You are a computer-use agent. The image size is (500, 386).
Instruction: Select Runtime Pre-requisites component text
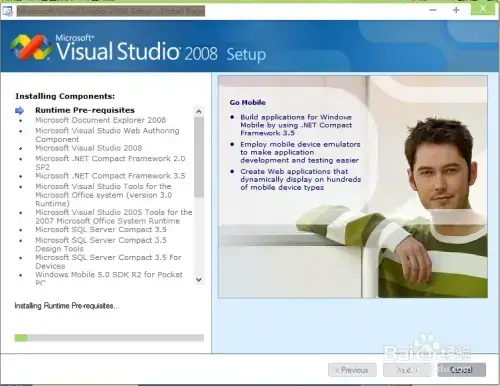pyautogui.click(x=85, y=110)
